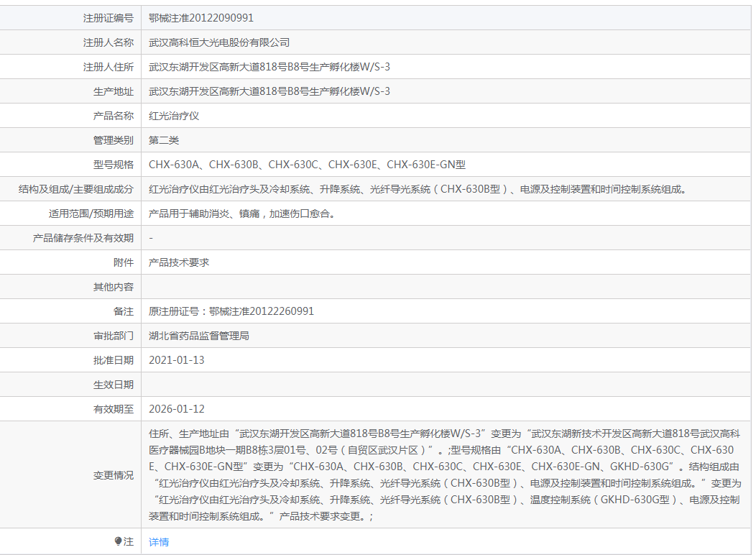Click the 型号规格 label
This screenshot has width=756, height=555.
pos(114,165)
